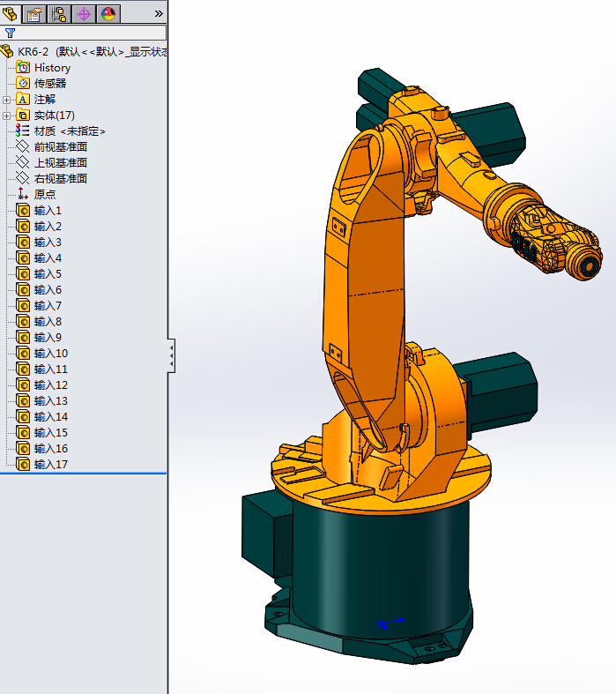The height and width of the screenshot is (694, 616).
Task: Click the 传感器 sensors folder icon
Action: click(x=23, y=83)
